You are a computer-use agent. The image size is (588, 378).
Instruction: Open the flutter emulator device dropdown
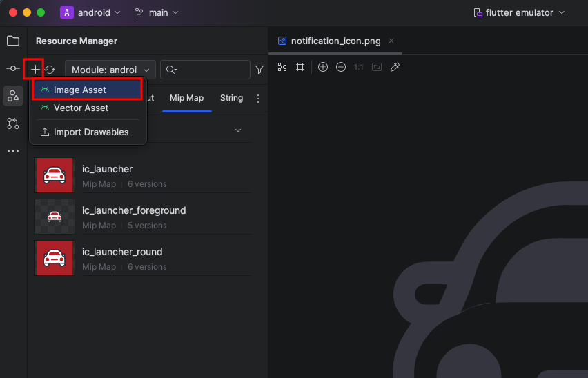[520, 12]
